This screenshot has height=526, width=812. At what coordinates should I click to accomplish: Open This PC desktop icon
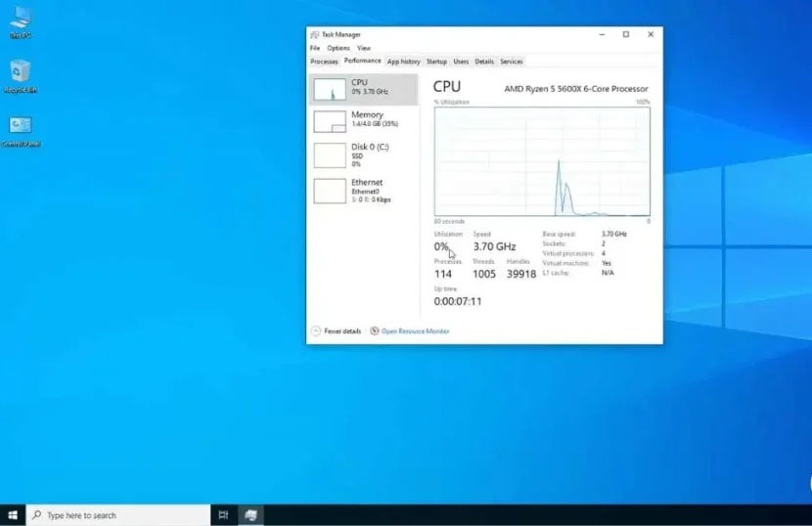coord(21,21)
